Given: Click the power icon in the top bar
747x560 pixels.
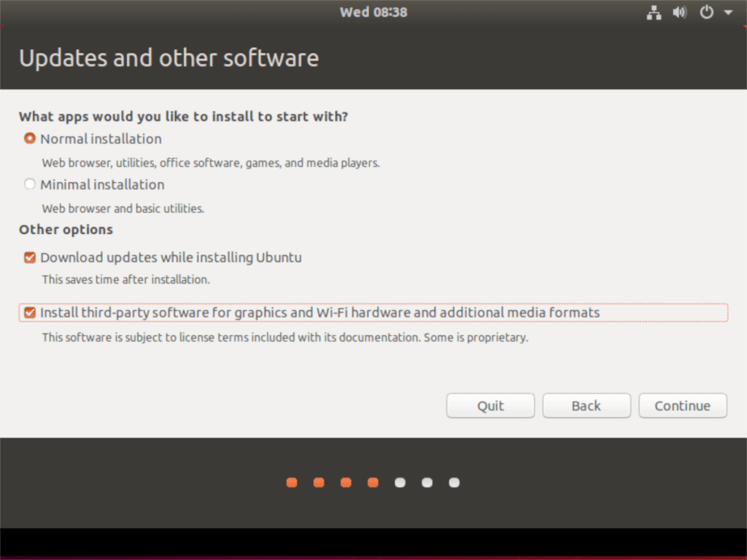Looking at the screenshot, I should coord(705,12).
